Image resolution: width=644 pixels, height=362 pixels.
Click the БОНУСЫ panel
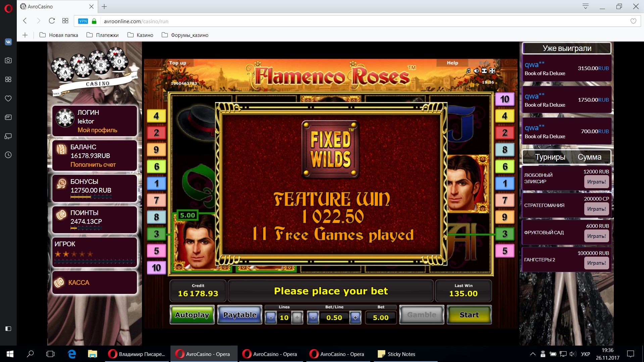[x=95, y=189]
